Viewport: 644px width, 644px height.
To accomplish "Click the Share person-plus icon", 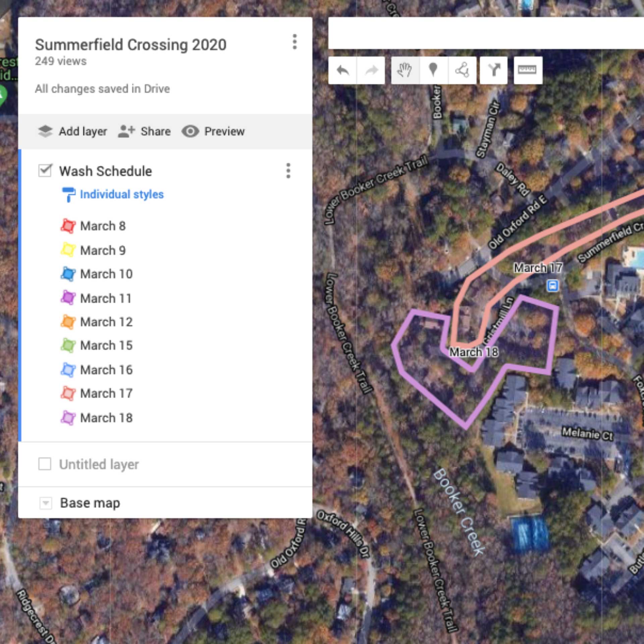I will coord(126,131).
